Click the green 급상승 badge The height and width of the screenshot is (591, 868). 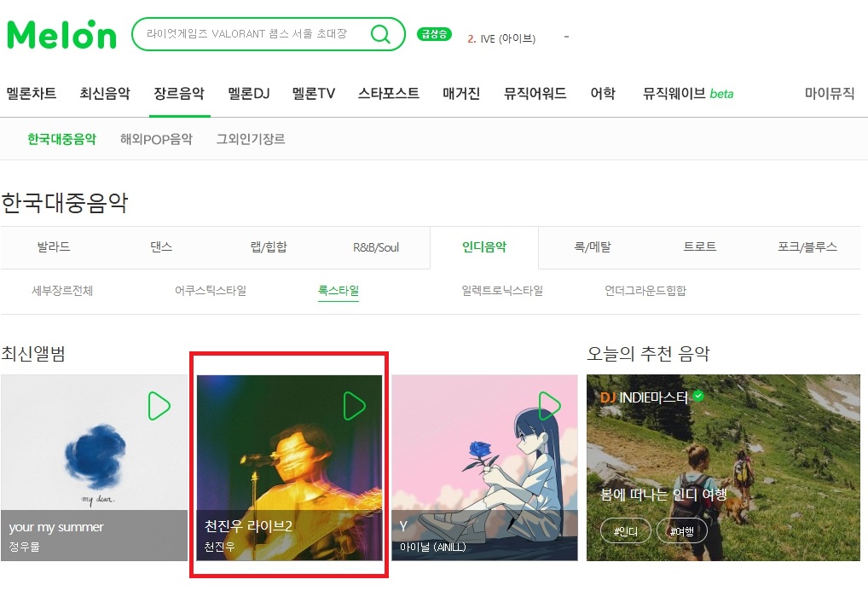[434, 34]
